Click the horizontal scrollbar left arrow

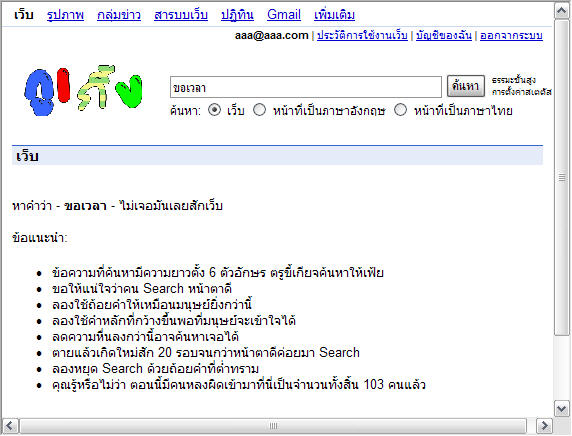coord(10,425)
